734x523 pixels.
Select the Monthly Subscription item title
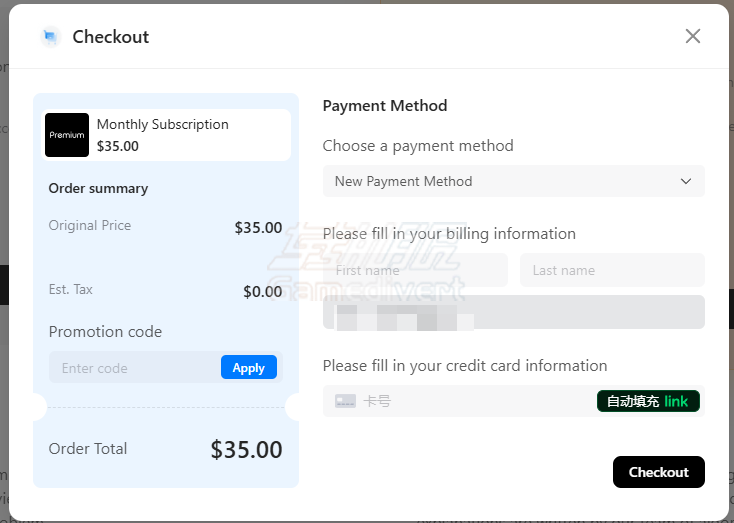point(163,125)
